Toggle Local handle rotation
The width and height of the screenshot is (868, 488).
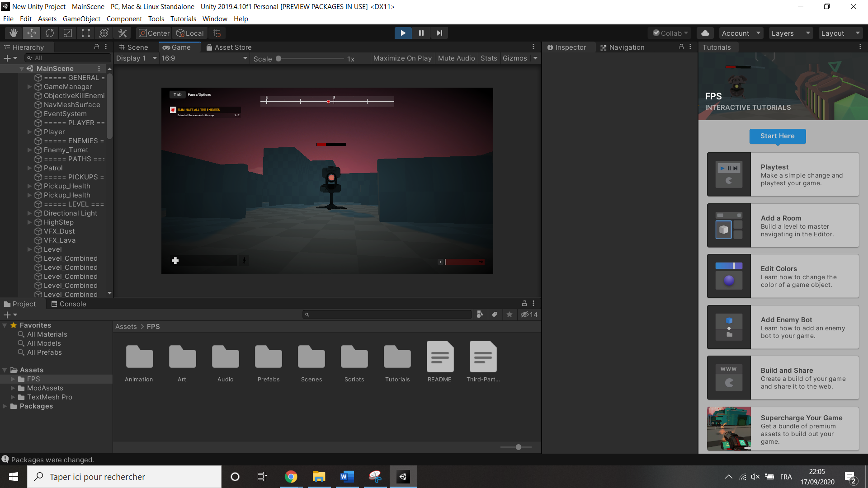coord(190,33)
